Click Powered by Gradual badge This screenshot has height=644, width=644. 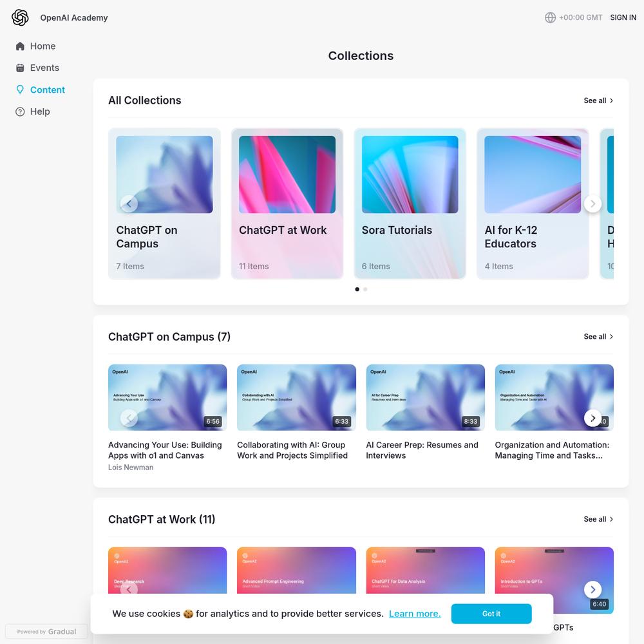pyautogui.click(x=46, y=631)
